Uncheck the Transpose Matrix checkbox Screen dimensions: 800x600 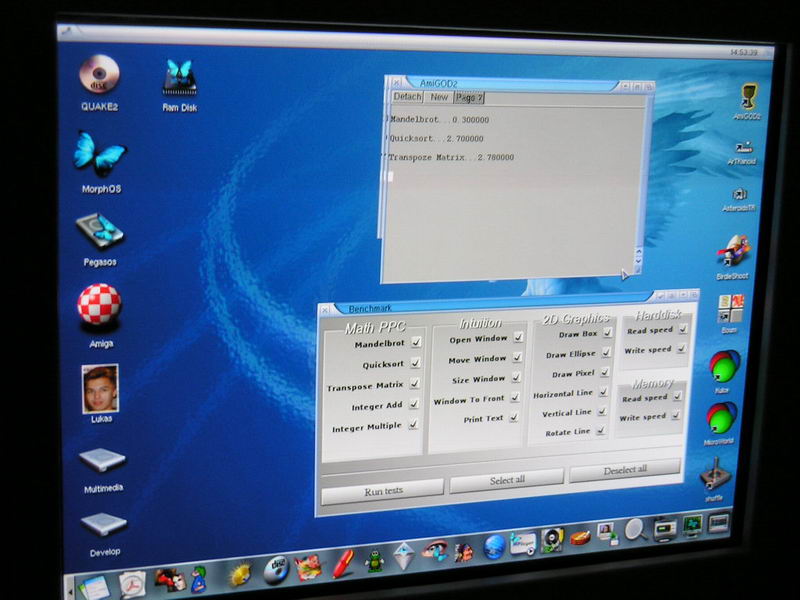[414, 383]
